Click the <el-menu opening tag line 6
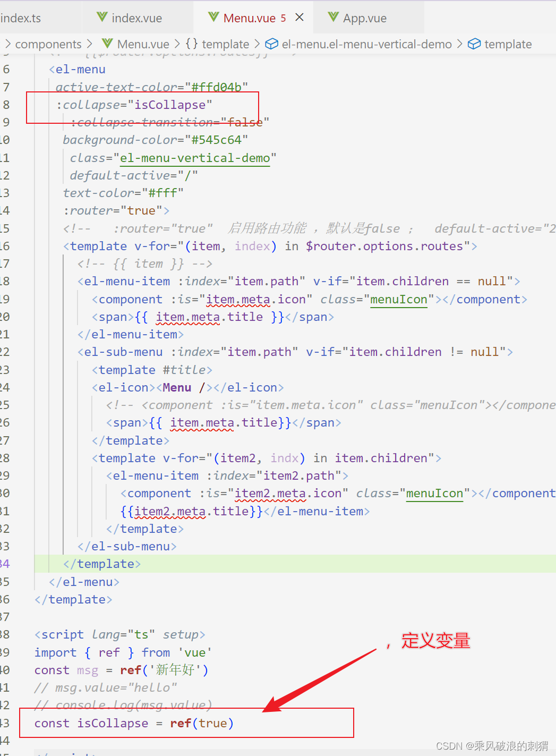556x756 pixels. 77,69
